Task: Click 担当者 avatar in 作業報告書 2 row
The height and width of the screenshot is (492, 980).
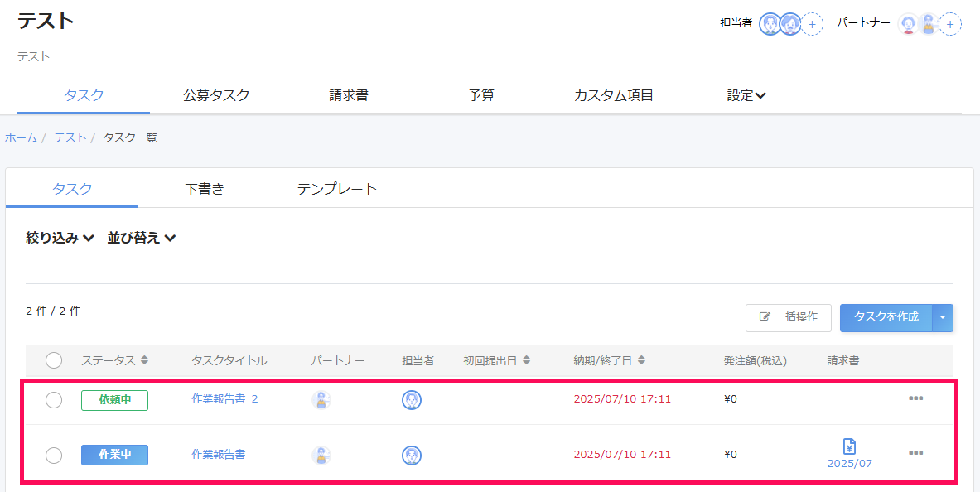Action: click(411, 400)
